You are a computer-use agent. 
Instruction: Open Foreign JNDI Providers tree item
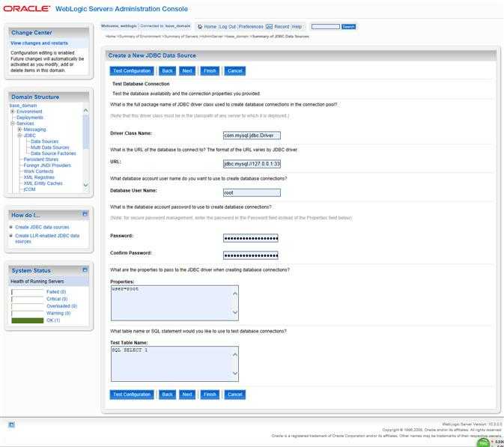[x=47, y=165]
